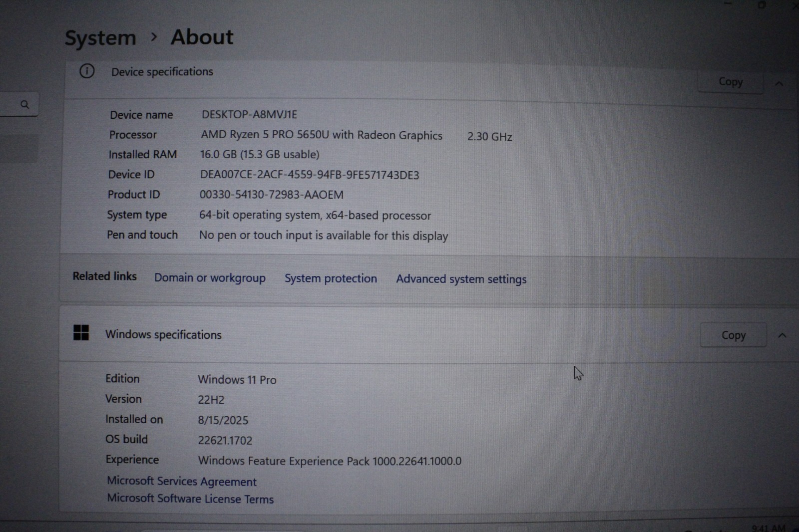Click the Processor label
This screenshot has width=799, height=532.
tap(133, 135)
